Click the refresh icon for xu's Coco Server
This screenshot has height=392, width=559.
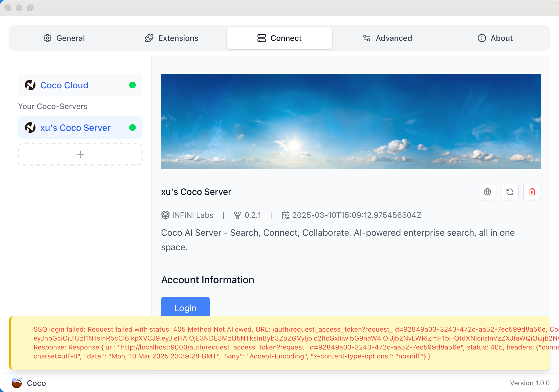510,192
